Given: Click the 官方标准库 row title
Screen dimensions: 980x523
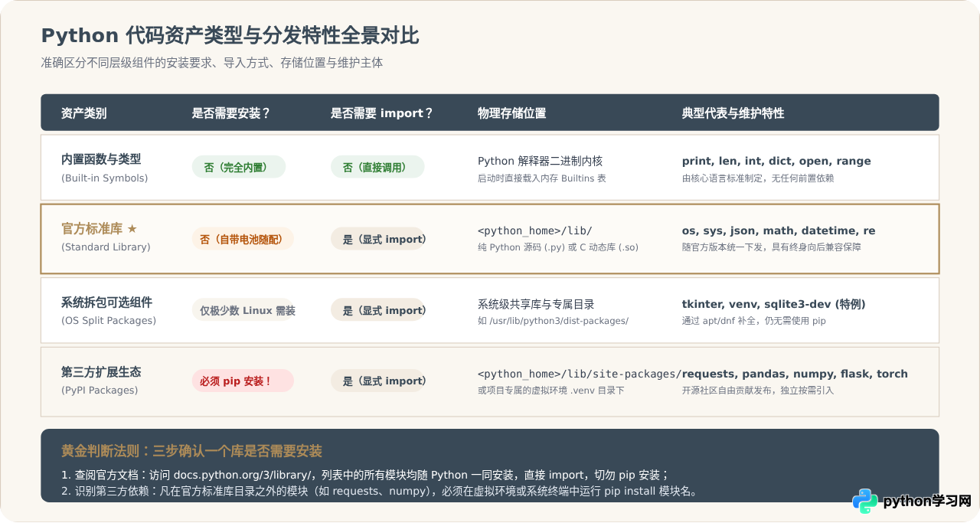Looking at the screenshot, I should (x=92, y=228).
